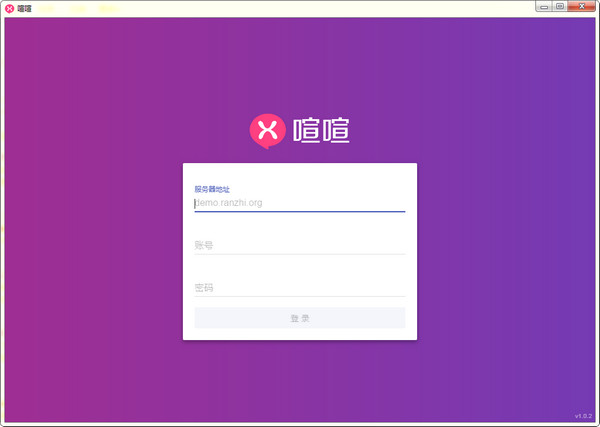Click the 登录 login button
This screenshot has width=600, height=427.
point(300,318)
